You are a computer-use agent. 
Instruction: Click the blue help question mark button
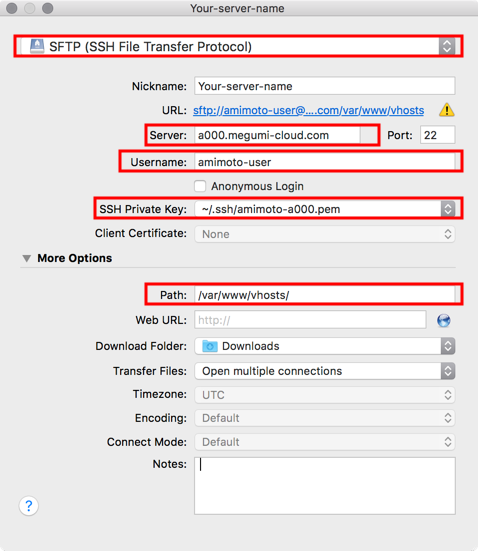[x=28, y=506]
